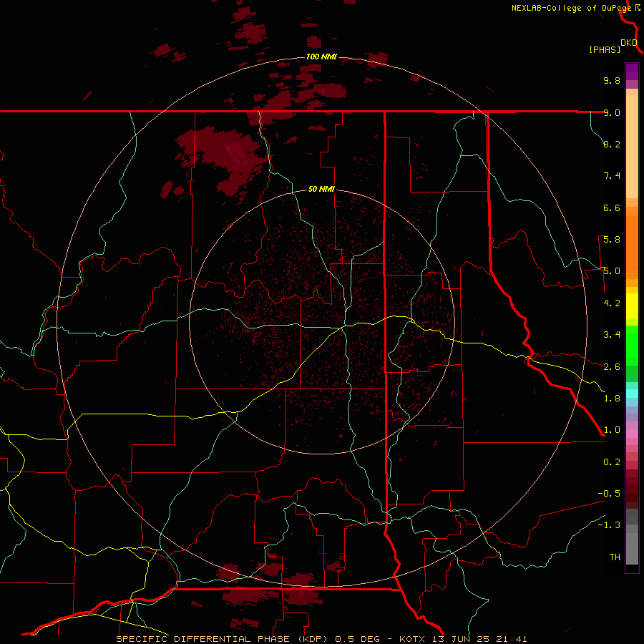The height and width of the screenshot is (644, 644).
Task: Click the [PHAS] units label
Action: [605, 49]
